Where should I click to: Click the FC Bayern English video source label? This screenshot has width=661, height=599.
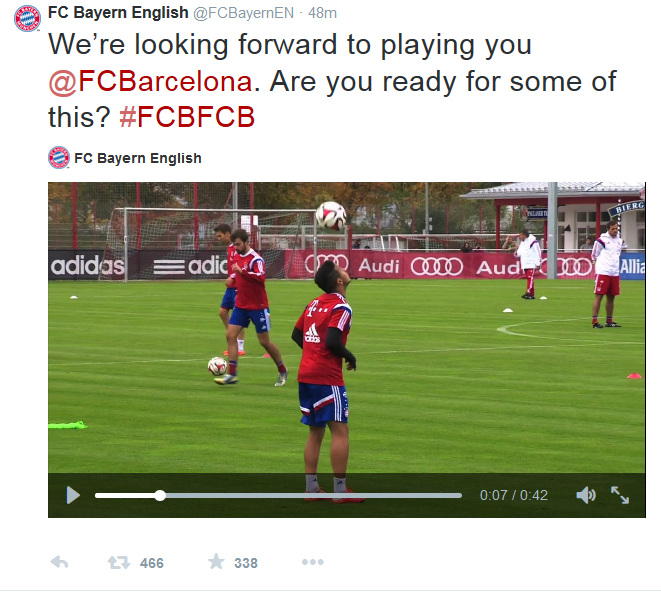(x=138, y=158)
